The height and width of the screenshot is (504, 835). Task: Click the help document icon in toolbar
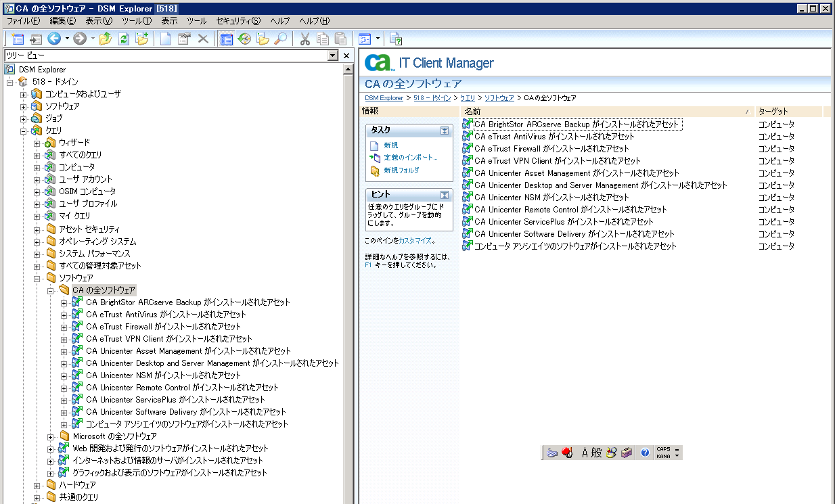point(397,39)
